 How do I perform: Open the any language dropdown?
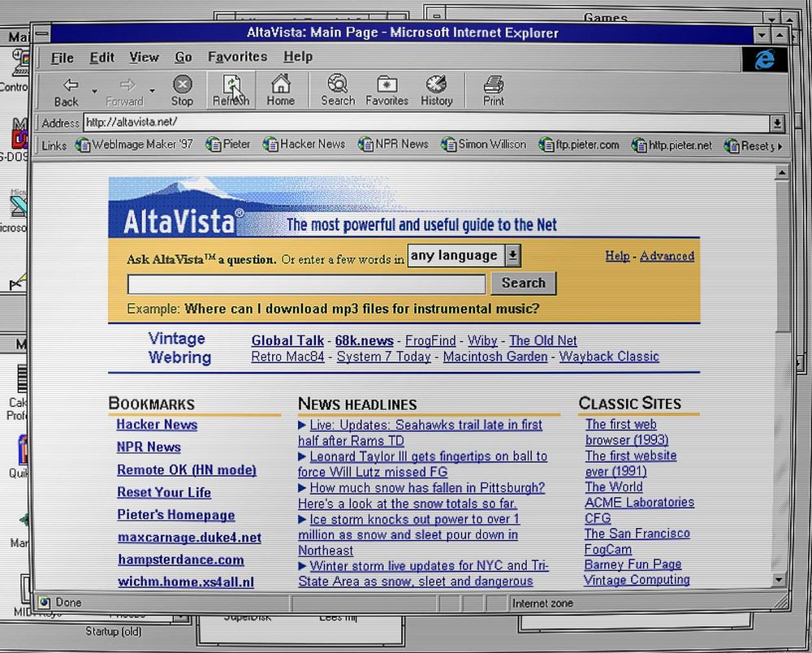pos(464,255)
